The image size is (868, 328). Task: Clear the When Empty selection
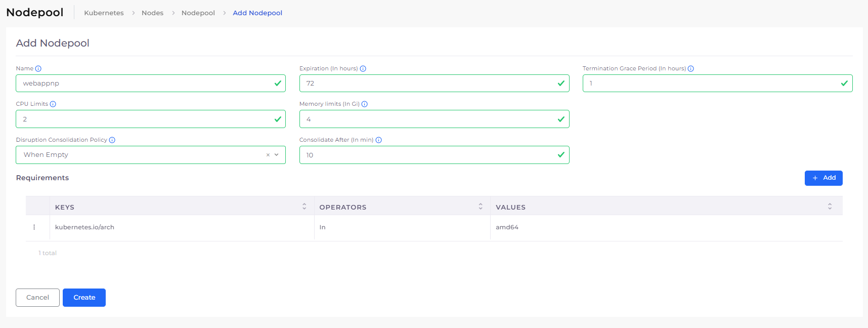click(268, 155)
